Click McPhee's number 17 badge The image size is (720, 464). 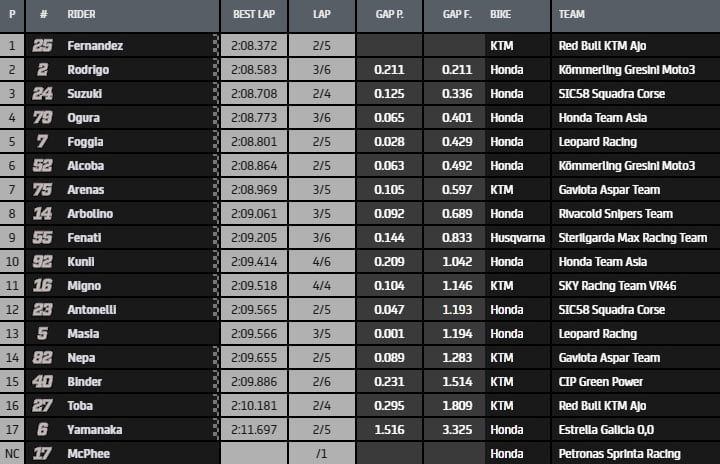(43, 454)
